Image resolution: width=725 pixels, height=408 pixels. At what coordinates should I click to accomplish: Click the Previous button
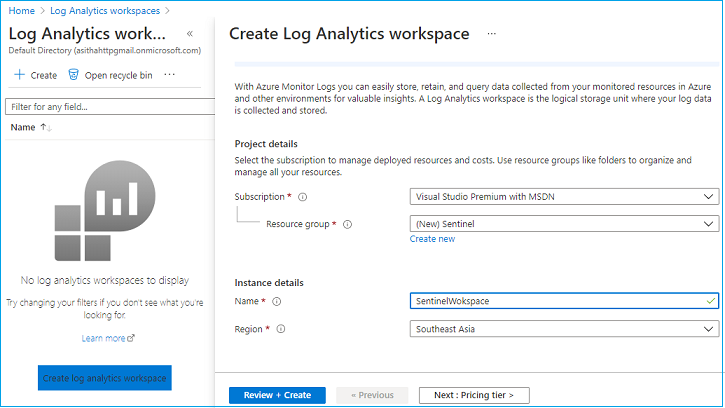click(x=372, y=395)
